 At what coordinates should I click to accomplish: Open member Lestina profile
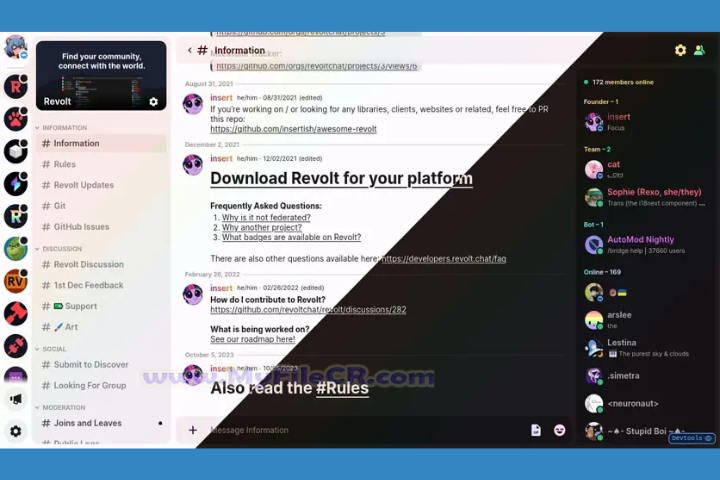pos(645,348)
